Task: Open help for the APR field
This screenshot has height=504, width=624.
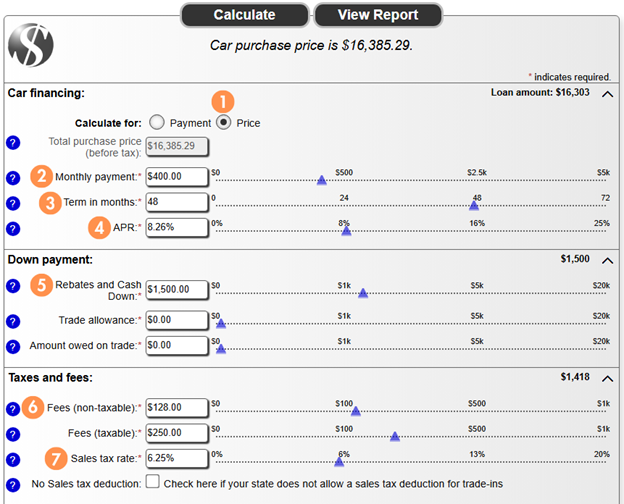Action: (12, 228)
